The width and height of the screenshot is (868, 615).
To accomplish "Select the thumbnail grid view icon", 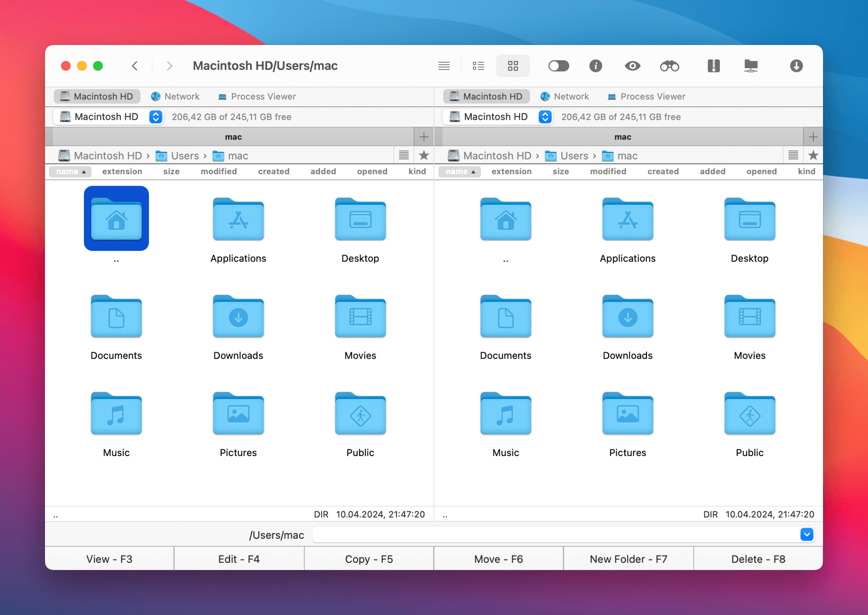I will 513,66.
